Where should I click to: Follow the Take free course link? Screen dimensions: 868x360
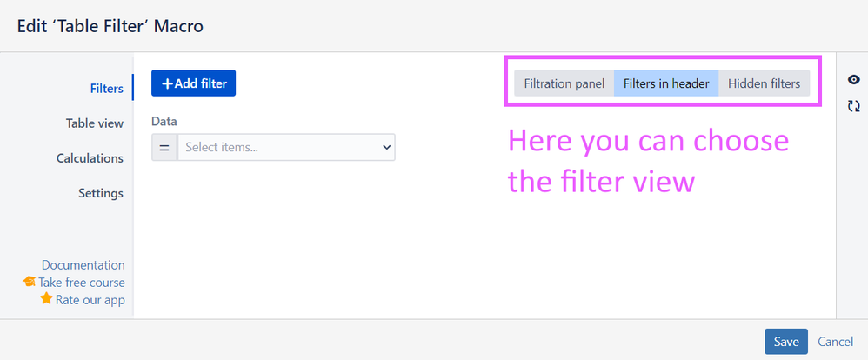[82, 282]
